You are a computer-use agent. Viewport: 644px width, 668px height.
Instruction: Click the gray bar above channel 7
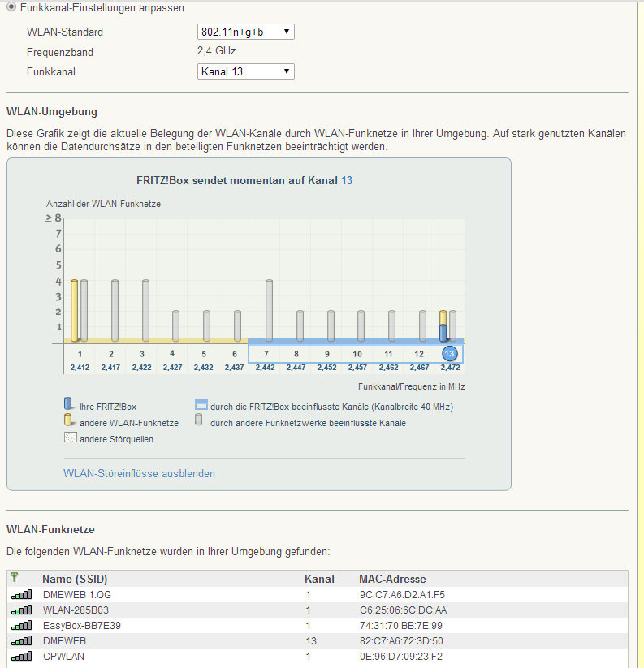tap(269, 310)
